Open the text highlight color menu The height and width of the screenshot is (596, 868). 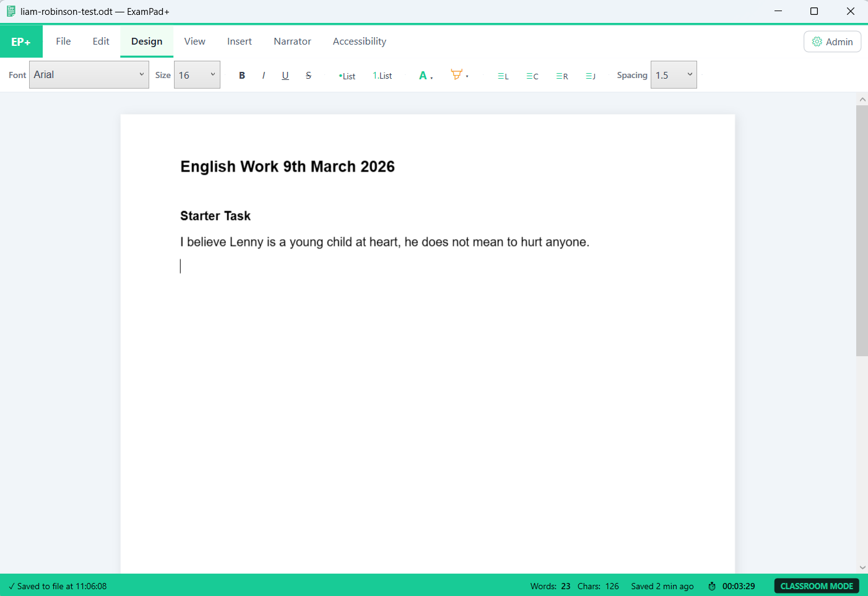(459, 75)
